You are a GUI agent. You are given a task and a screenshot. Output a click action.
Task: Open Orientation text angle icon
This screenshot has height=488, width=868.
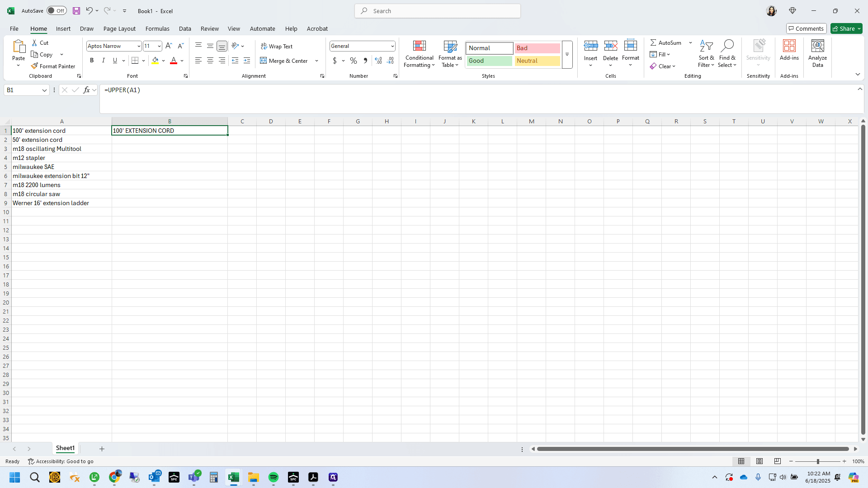pyautogui.click(x=235, y=46)
